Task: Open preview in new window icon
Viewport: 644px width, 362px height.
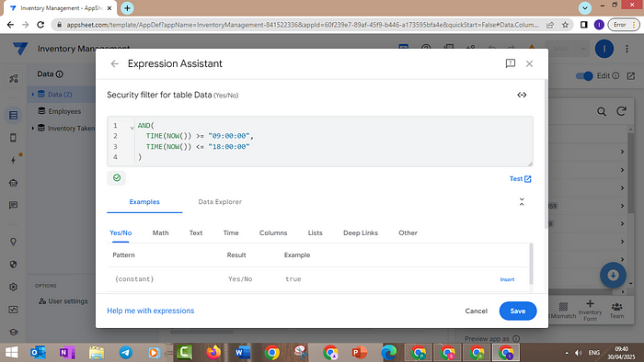Action: coord(631,76)
